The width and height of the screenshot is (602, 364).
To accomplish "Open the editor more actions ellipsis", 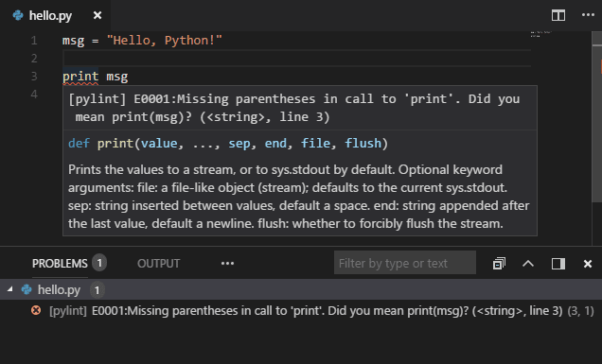I will (x=588, y=15).
